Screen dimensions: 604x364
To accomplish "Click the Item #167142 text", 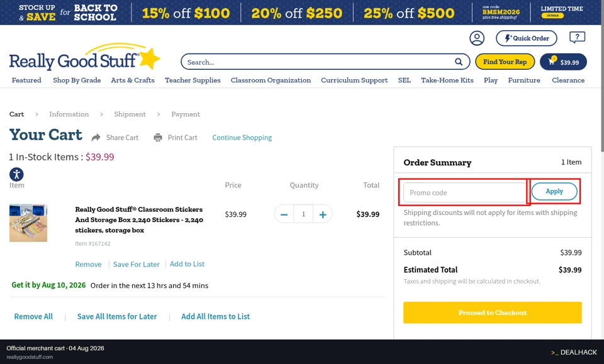I will (x=93, y=243).
